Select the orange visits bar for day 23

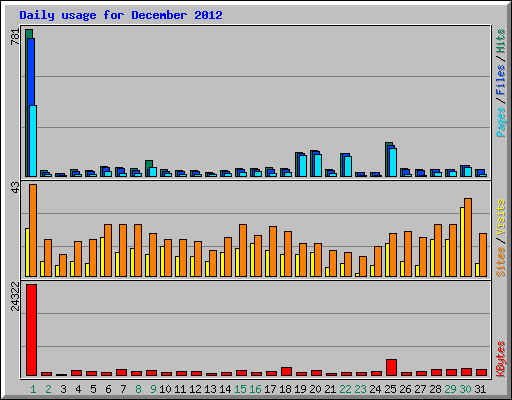363,266
